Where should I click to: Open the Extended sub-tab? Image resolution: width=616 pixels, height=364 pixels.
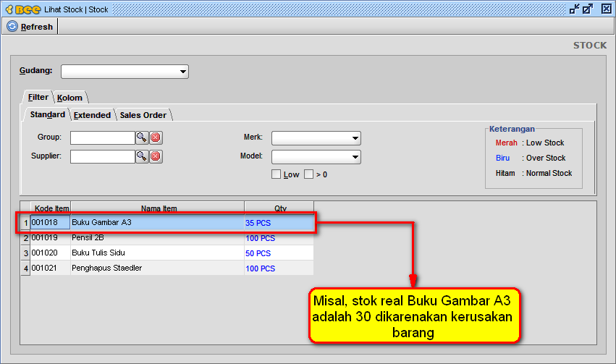(93, 115)
